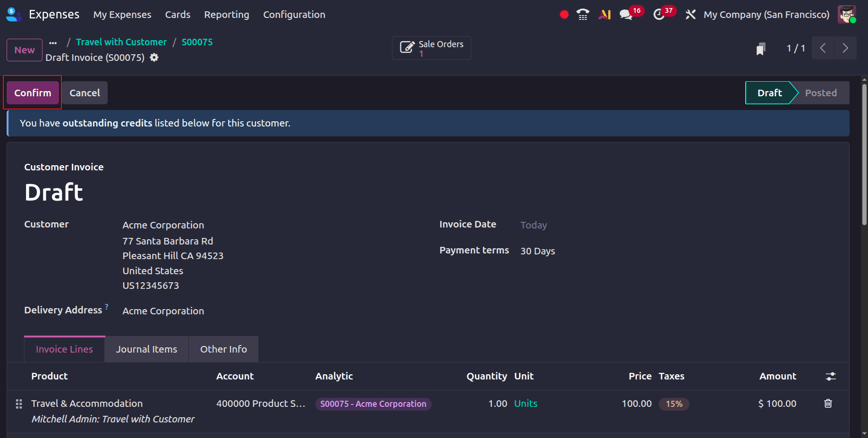
Task: Click the outstanding credits text in banner
Action: [107, 123]
